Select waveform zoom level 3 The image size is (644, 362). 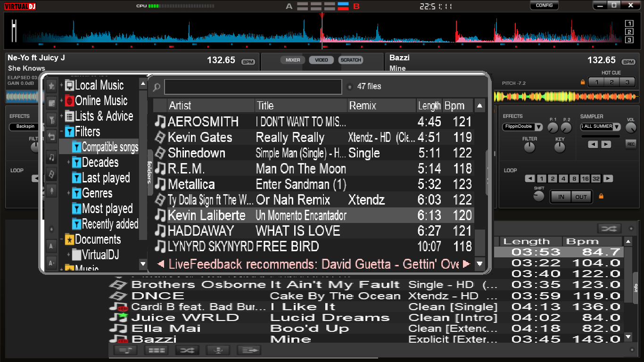tap(629, 40)
